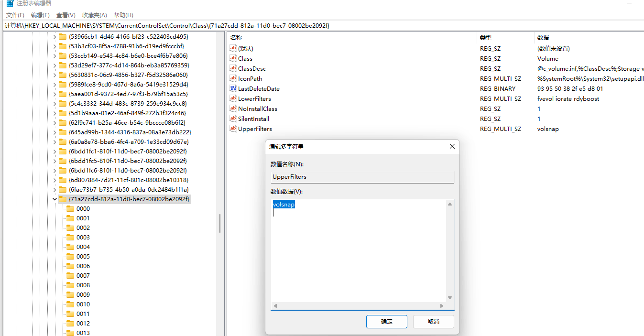Click the Class value icon
Viewport: 644px width, 336px height.
[233, 58]
